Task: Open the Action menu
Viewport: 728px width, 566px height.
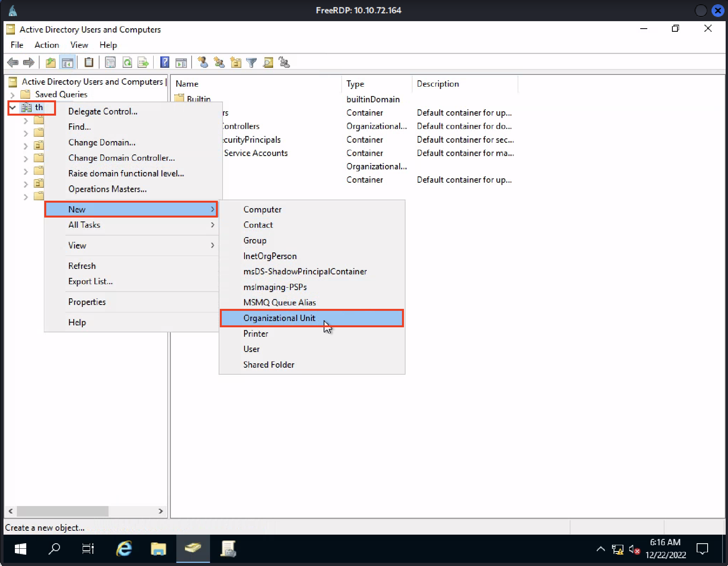Action: point(47,45)
